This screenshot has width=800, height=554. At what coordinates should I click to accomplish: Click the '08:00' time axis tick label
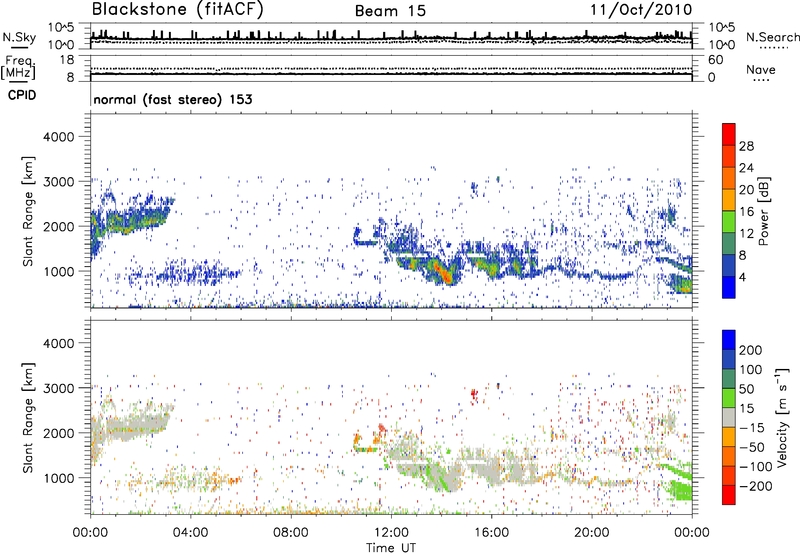(291, 533)
